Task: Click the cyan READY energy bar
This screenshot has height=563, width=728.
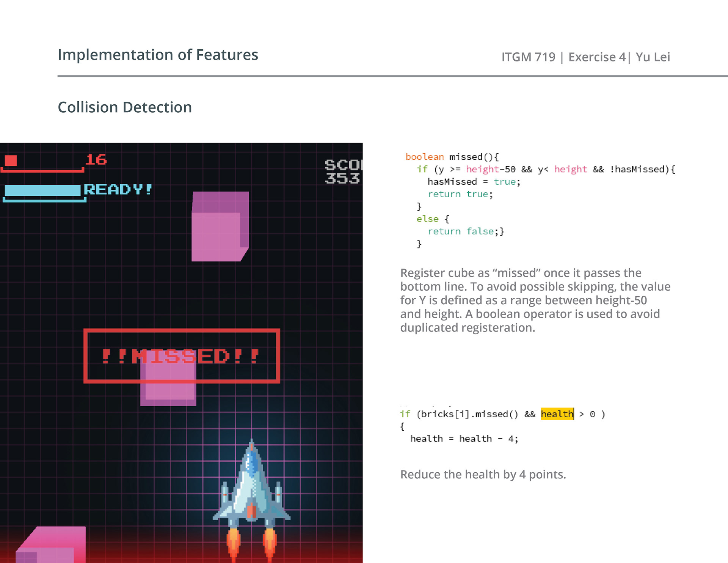Action: (x=42, y=190)
